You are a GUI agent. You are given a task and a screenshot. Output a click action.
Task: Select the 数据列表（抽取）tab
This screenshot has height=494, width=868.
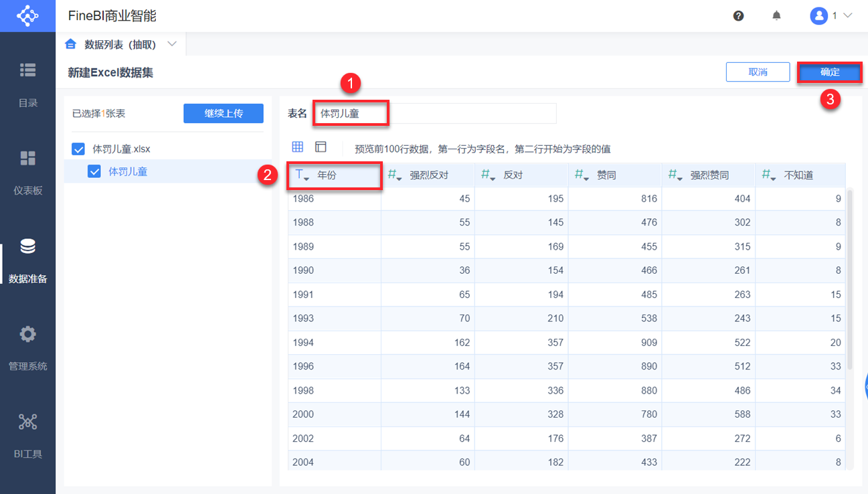[120, 44]
